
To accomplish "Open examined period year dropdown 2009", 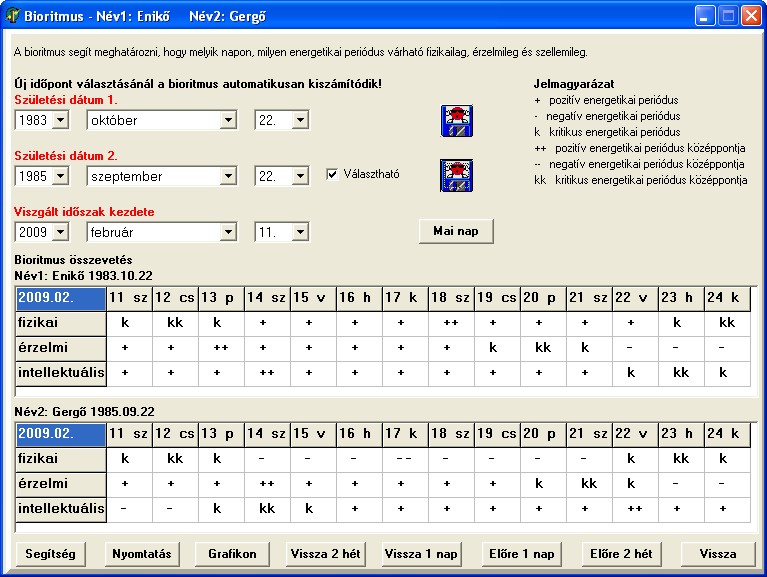I will [60, 232].
